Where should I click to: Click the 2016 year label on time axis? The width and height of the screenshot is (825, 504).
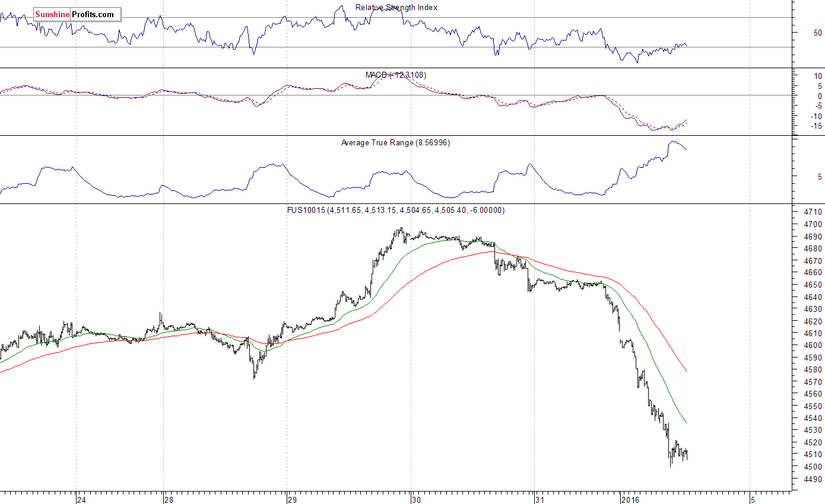pos(632,500)
